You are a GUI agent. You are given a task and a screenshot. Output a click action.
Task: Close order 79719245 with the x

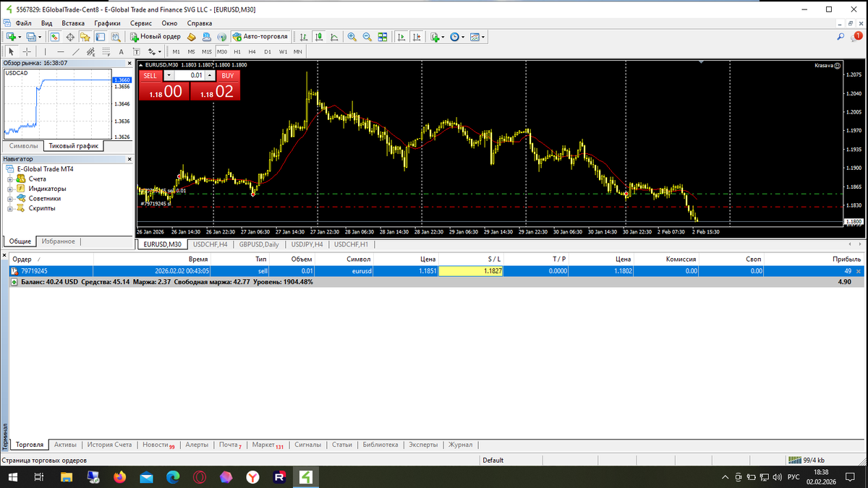point(859,271)
